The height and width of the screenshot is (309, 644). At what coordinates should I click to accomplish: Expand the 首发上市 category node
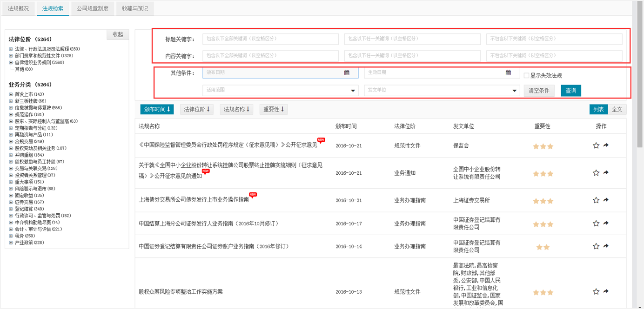[11, 94]
